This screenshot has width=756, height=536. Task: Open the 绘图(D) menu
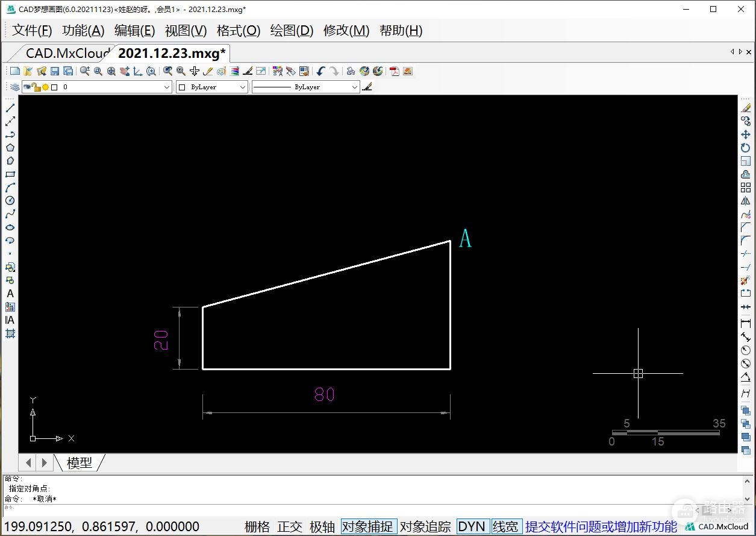click(x=292, y=31)
